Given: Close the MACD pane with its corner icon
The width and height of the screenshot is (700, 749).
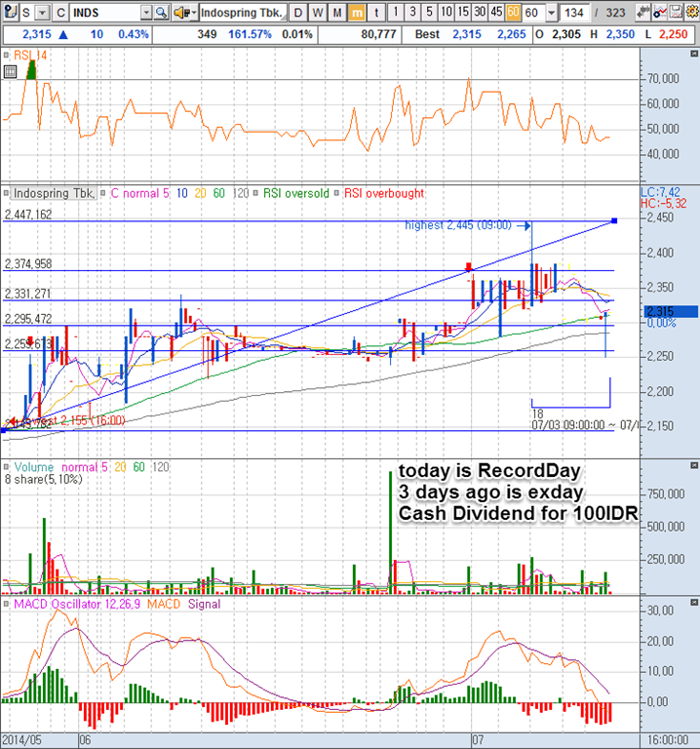Looking at the screenshot, I should tap(694, 603).
